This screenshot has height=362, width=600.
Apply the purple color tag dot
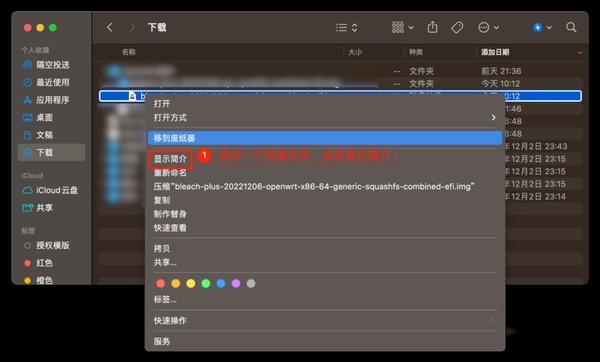[x=236, y=284]
